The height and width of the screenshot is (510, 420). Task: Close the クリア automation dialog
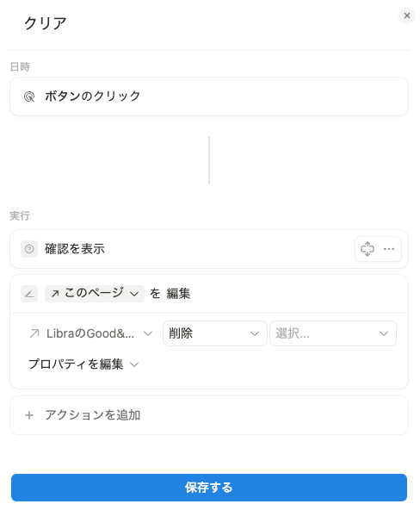point(407,16)
